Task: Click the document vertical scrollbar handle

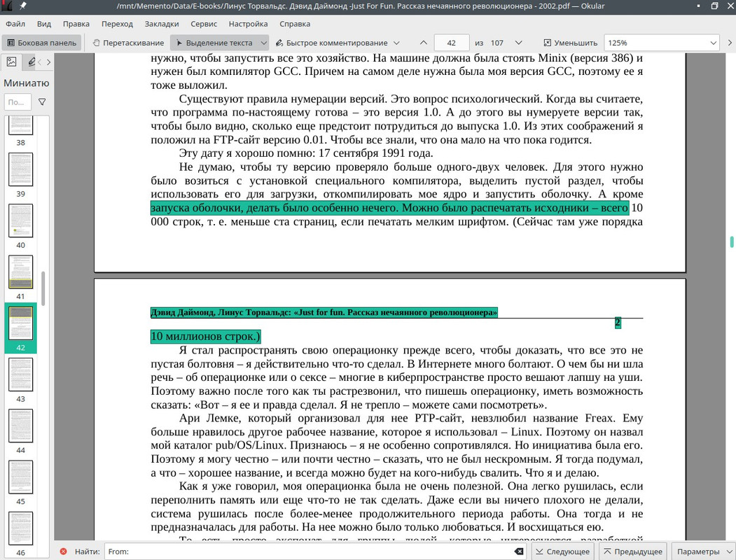Action: [x=732, y=241]
